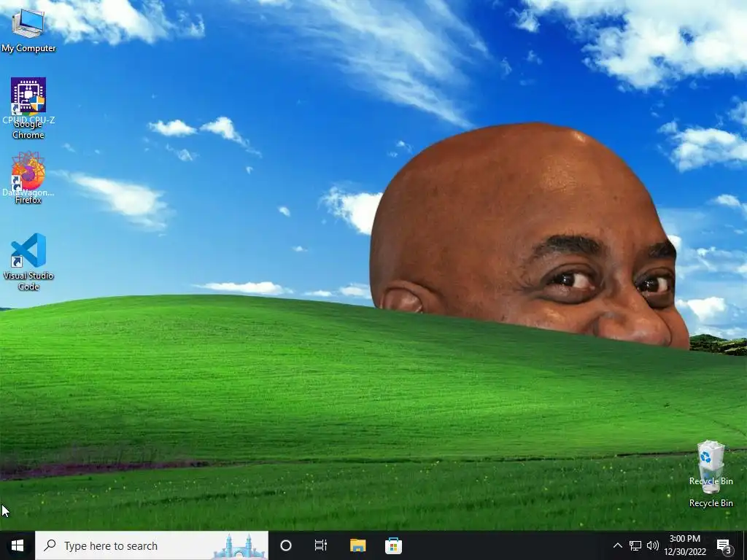Open the volume control tray icon
Viewport: 747px width, 560px height.
653,545
